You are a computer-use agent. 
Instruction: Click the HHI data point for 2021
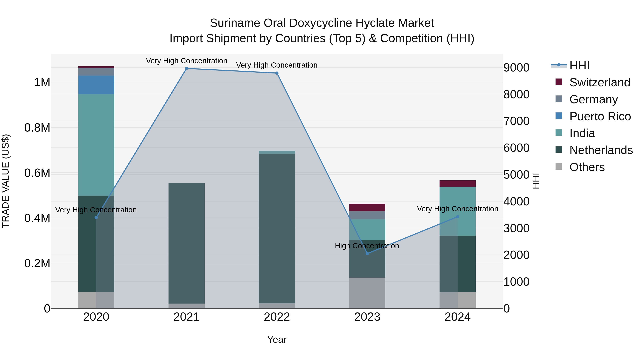(187, 68)
